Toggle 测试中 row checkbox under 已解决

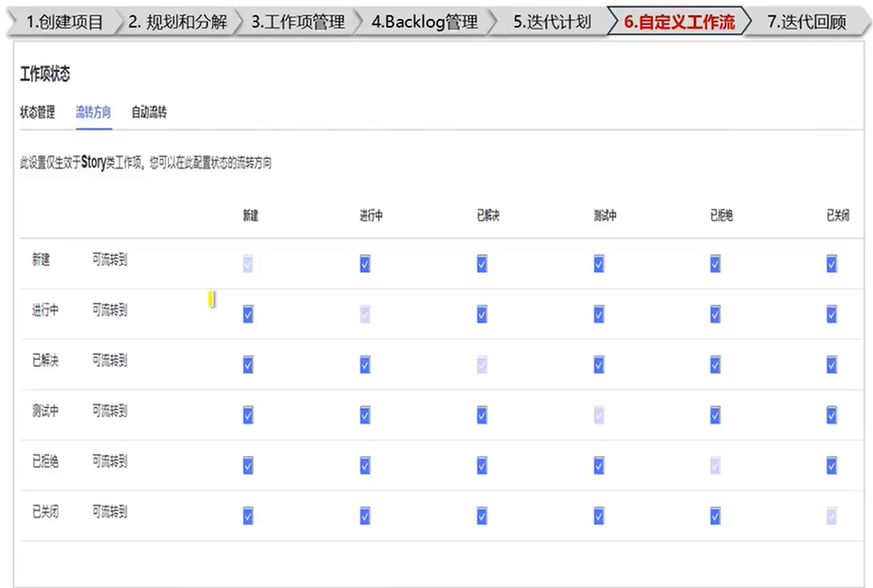tap(482, 415)
